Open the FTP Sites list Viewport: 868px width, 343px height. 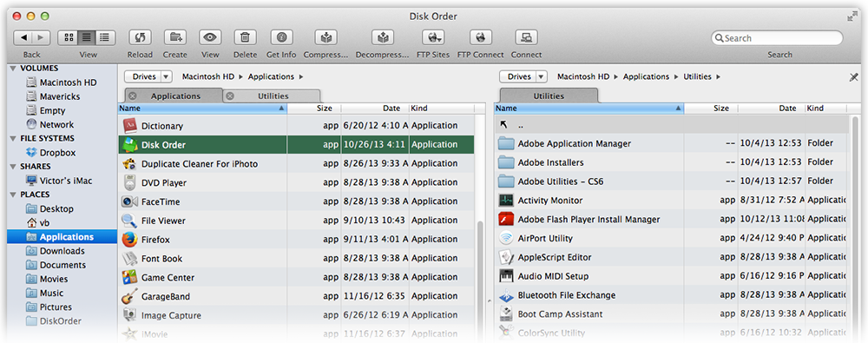433,37
